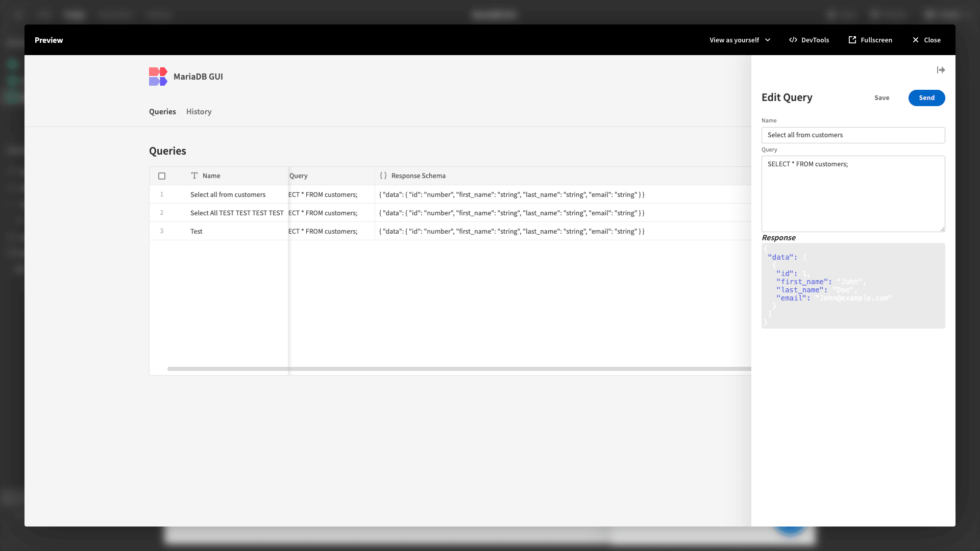This screenshot has width=980, height=551.
Task: Click the DevTools code icon
Action: click(793, 40)
